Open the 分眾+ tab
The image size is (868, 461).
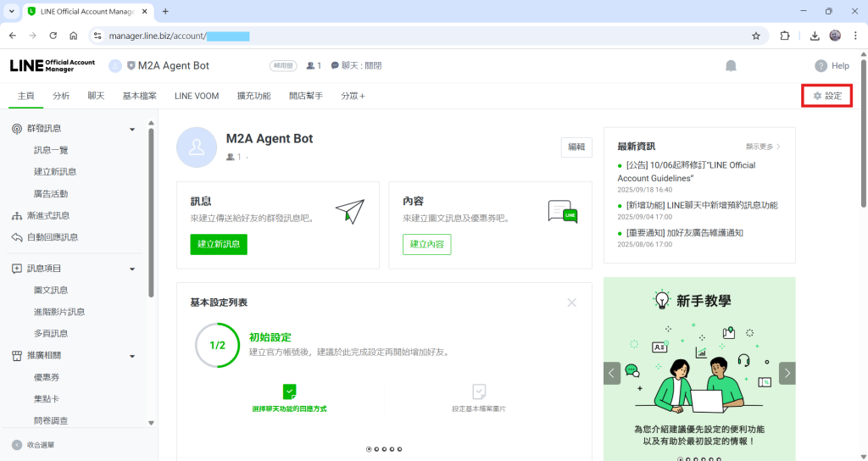(x=353, y=96)
